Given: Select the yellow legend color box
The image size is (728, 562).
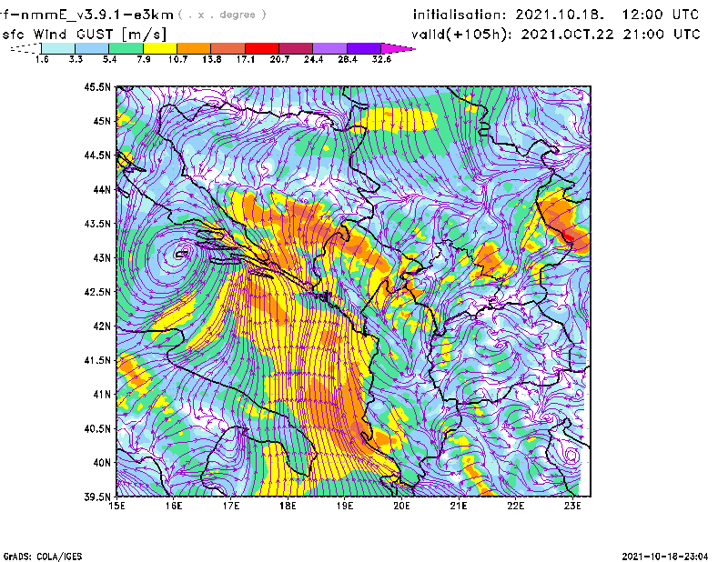Looking at the screenshot, I should 160,48.
